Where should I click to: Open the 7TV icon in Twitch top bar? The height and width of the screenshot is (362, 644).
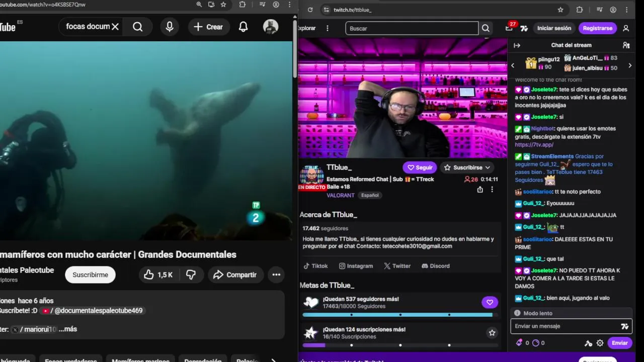coord(524,28)
